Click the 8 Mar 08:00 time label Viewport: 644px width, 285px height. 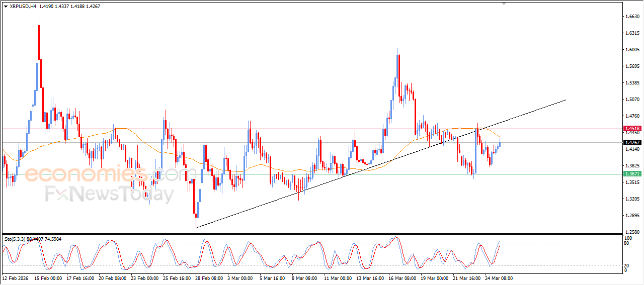click(303, 278)
